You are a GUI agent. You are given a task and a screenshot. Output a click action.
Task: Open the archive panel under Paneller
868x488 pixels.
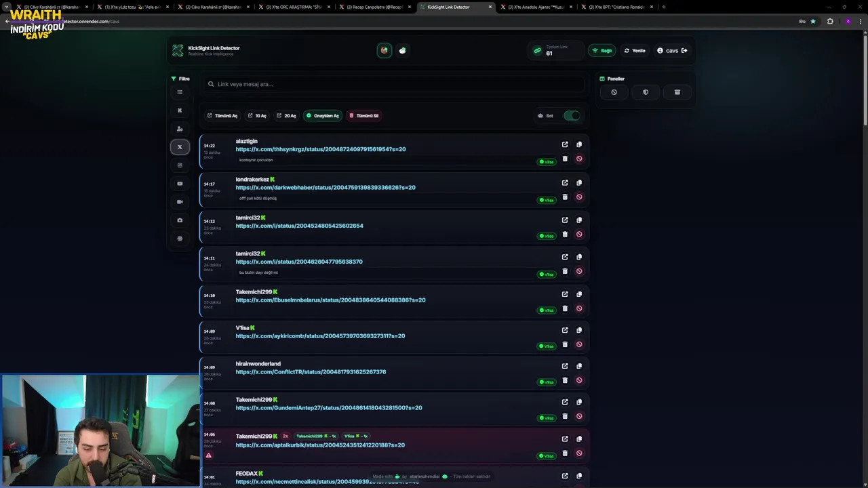click(677, 92)
